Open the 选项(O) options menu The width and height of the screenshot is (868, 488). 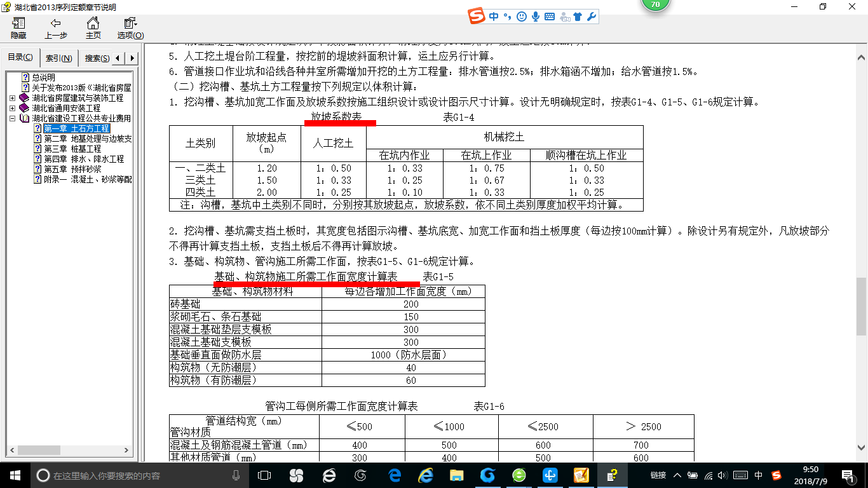click(130, 29)
